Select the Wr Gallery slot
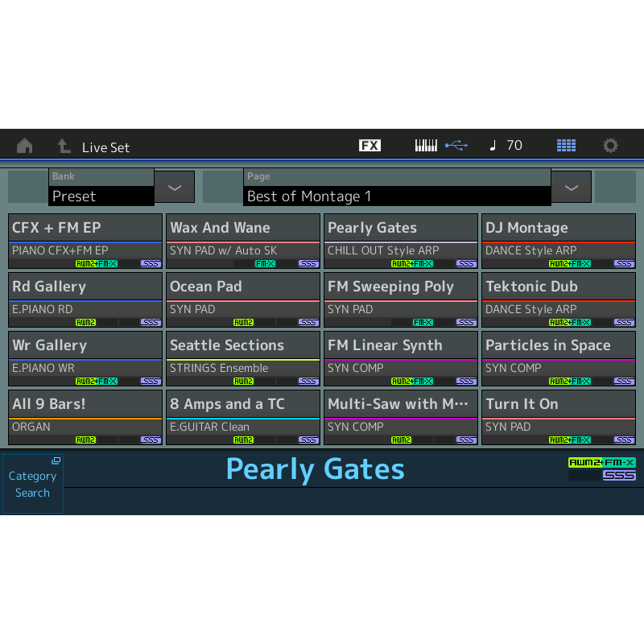The image size is (644, 644). click(x=85, y=358)
